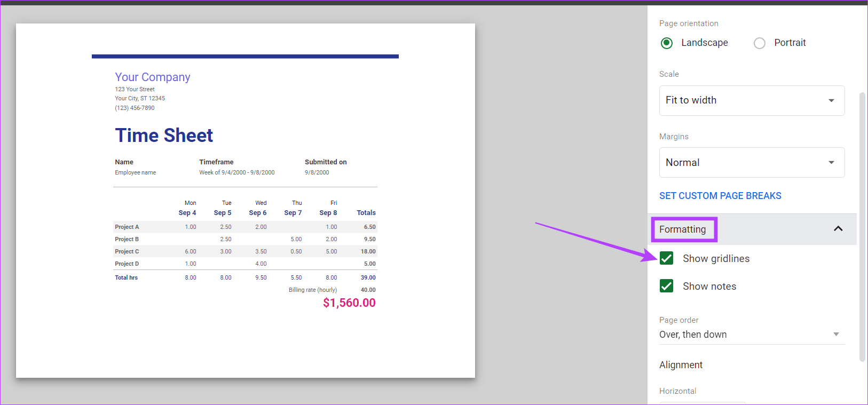Viewport: 868px width, 405px height.
Task: Uncheck Show gridlines checkbox
Action: [x=667, y=258]
